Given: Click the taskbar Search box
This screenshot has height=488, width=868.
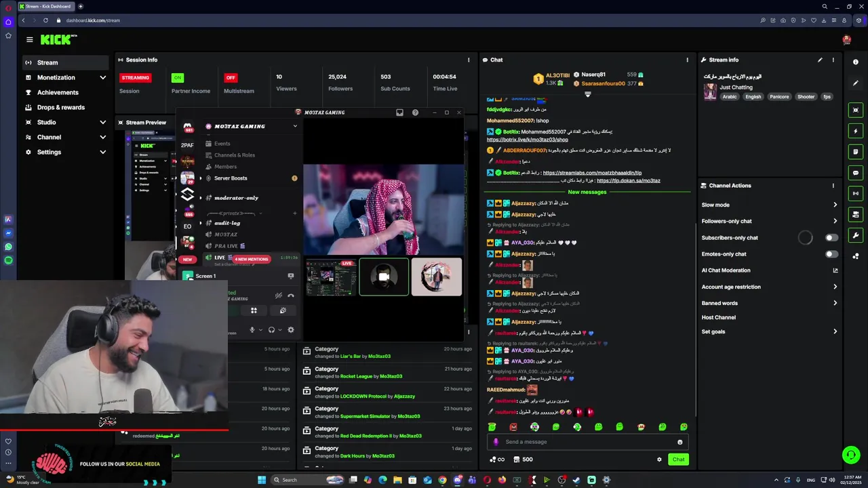Looking at the screenshot, I should pyautogui.click(x=307, y=480).
